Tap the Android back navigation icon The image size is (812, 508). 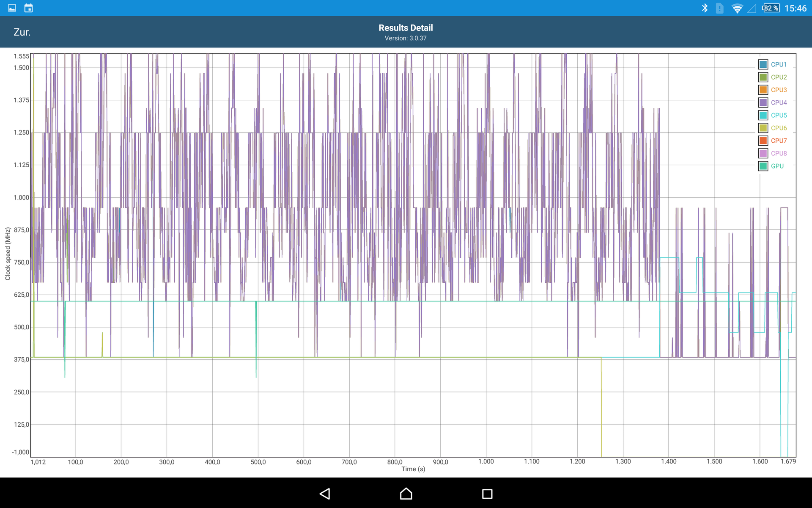coord(325,494)
